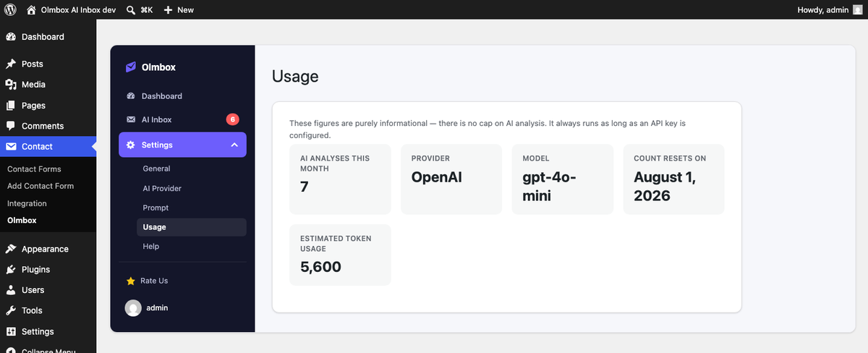Click the Olmbox Dashboard gauge icon
This screenshot has width=868, height=353.
click(x=131, y=96)
